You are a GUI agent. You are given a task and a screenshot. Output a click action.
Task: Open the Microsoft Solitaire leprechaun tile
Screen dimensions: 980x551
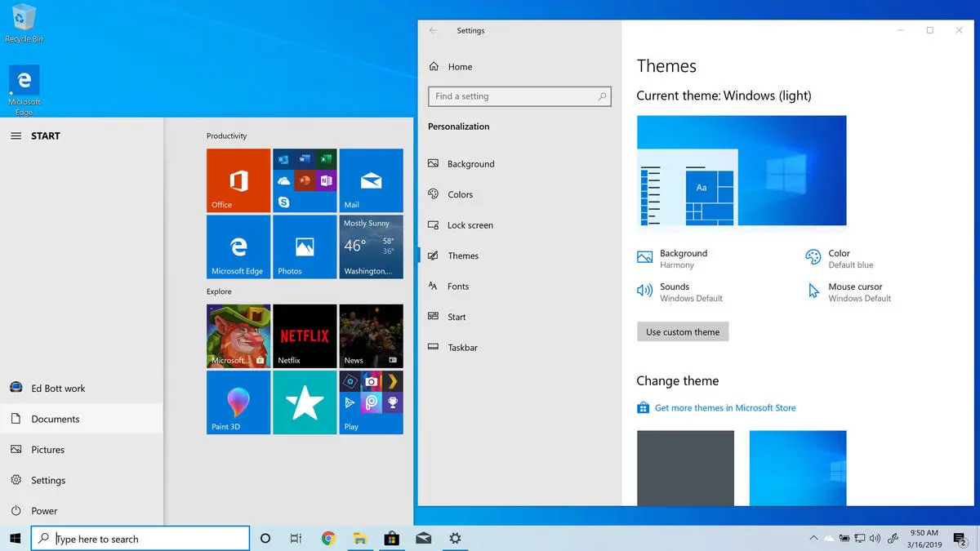pos(238,335)
